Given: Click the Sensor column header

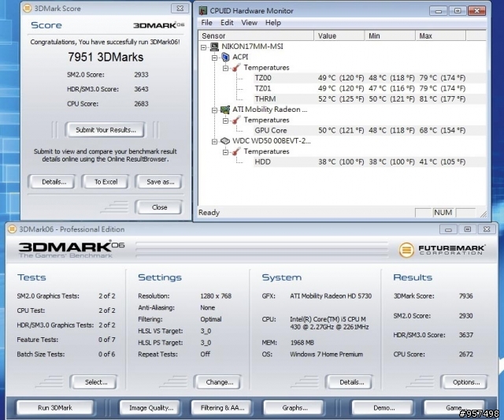Looking at the screenshot, I should pyautogui.click(x=256, y=35).
